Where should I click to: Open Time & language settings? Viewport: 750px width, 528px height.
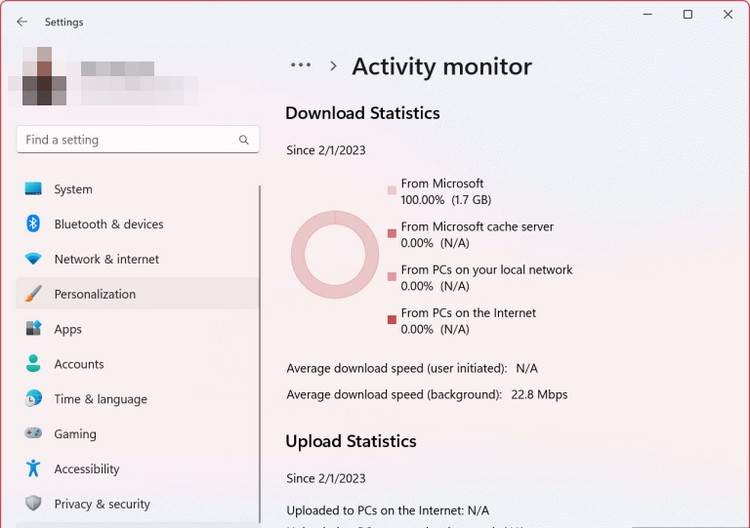coord(138,398)
